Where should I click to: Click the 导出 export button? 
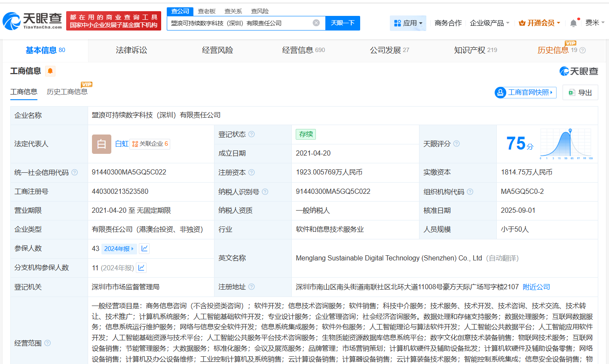coord(580,92)
